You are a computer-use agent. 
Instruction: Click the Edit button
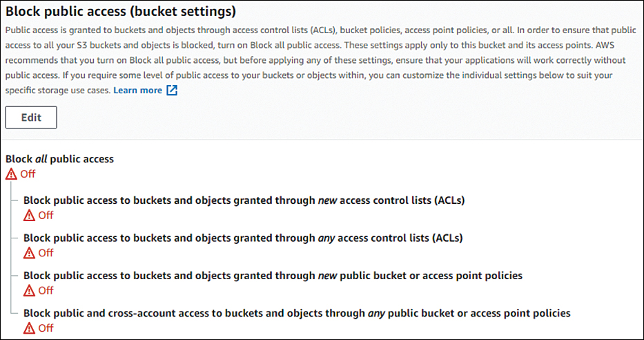pyautogui.click(x=31, y=117)
